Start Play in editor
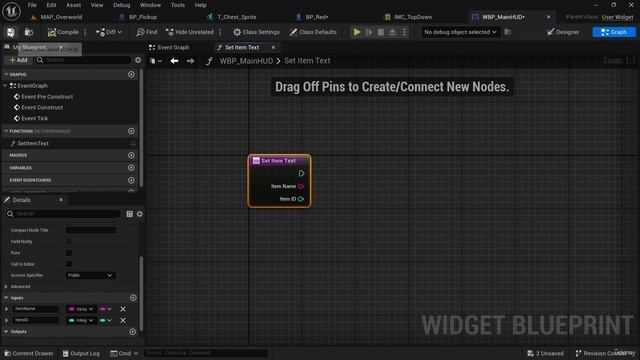Image resolution: width=640 pixels, height=360 pixels. click(x=357, y=32)
